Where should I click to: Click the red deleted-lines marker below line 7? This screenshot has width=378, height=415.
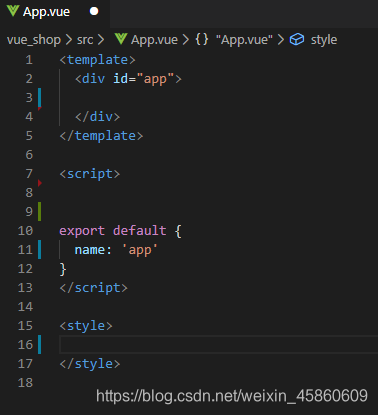pyautogui.click(x=40, y=183)
